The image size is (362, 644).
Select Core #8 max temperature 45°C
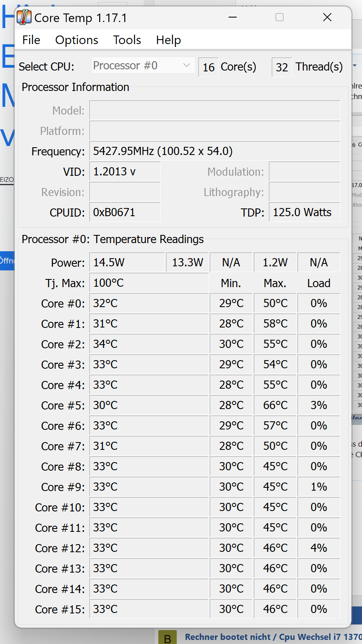coord(275,467)
